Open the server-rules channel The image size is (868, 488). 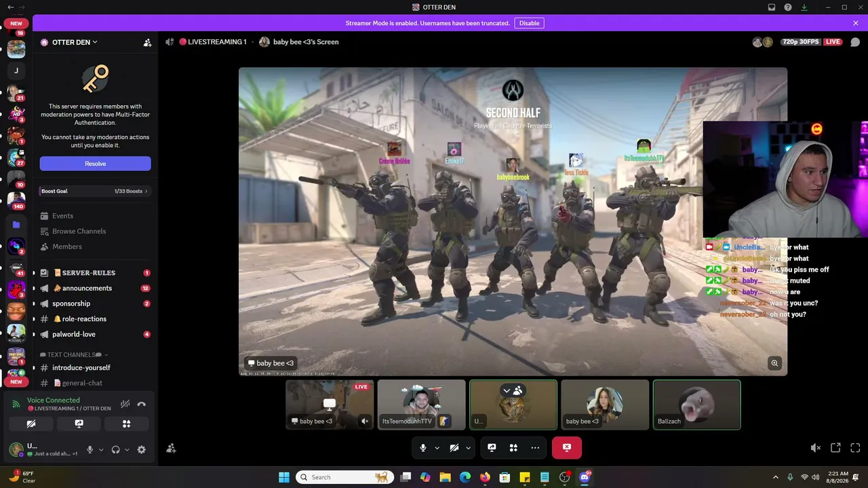(95, 272)
